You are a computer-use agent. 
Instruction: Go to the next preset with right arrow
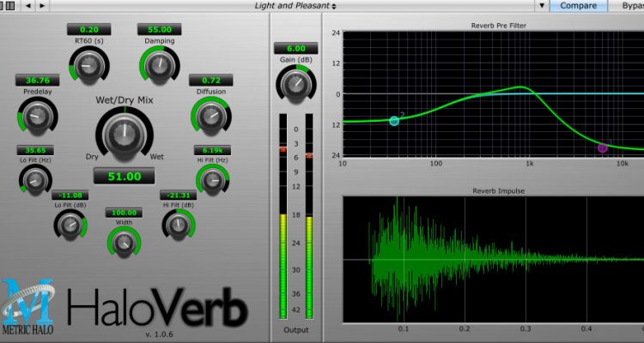coord(42,6)
